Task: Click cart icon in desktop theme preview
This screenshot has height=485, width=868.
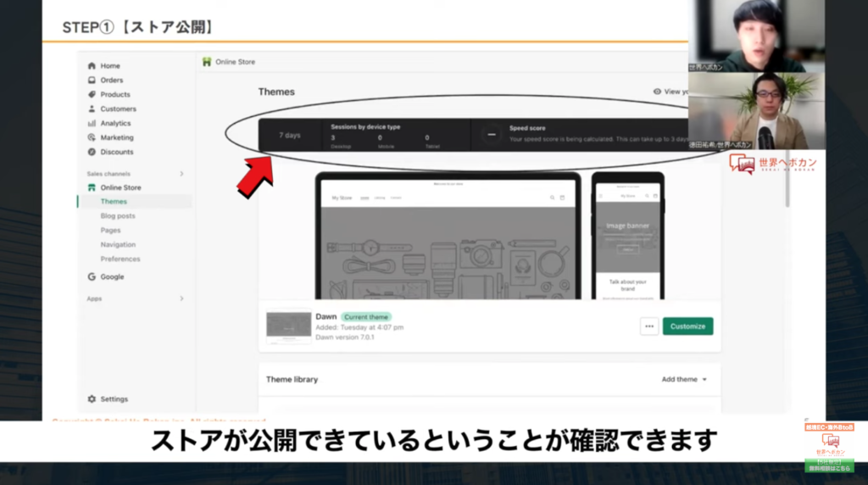Action: tap(562, 198)
